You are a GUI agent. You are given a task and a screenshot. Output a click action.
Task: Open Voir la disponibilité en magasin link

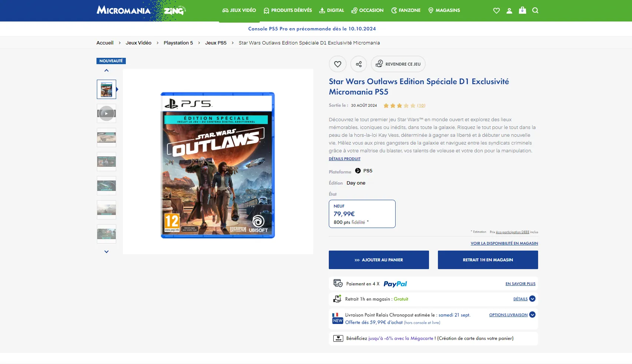(504, 244)
